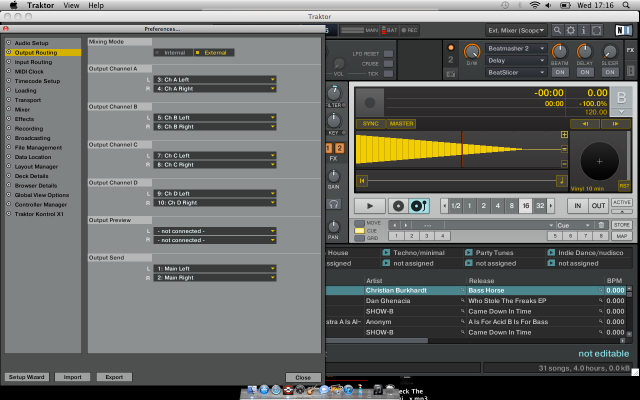Open the '9: Ch D Left' dropdown
Image resolution: width=640 pixels, height=400 pixels.
[x=215, y=193]
